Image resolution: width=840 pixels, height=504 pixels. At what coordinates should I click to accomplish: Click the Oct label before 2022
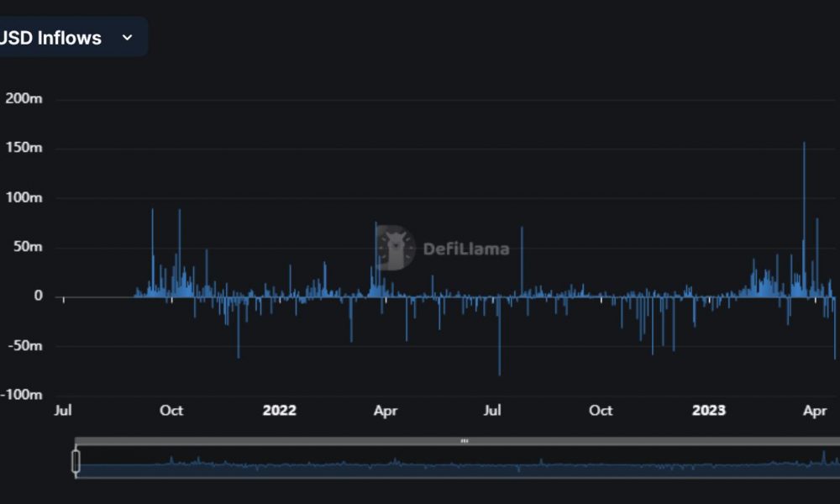[x=171, y=410]
